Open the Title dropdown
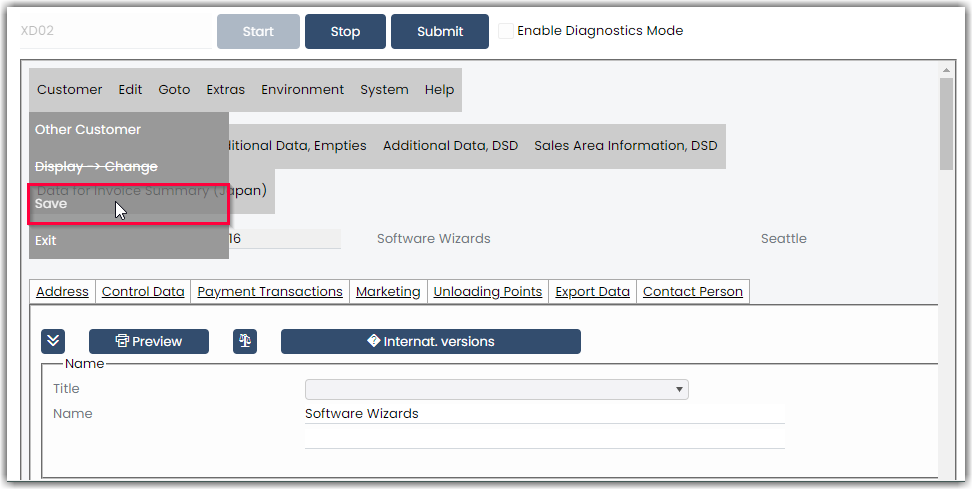Viewport: 973px width, 490px height. coord(496,390)
